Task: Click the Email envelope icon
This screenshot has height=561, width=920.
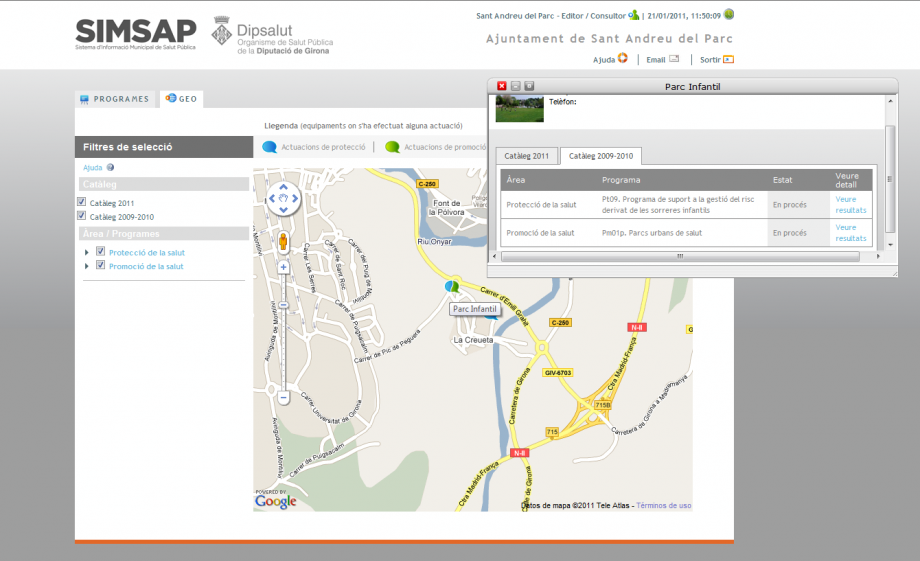Action: [674, 59]
